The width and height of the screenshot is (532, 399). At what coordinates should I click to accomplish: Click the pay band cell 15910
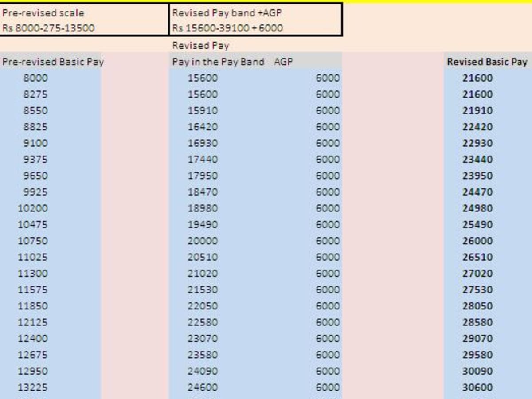(x=203, y=110)
